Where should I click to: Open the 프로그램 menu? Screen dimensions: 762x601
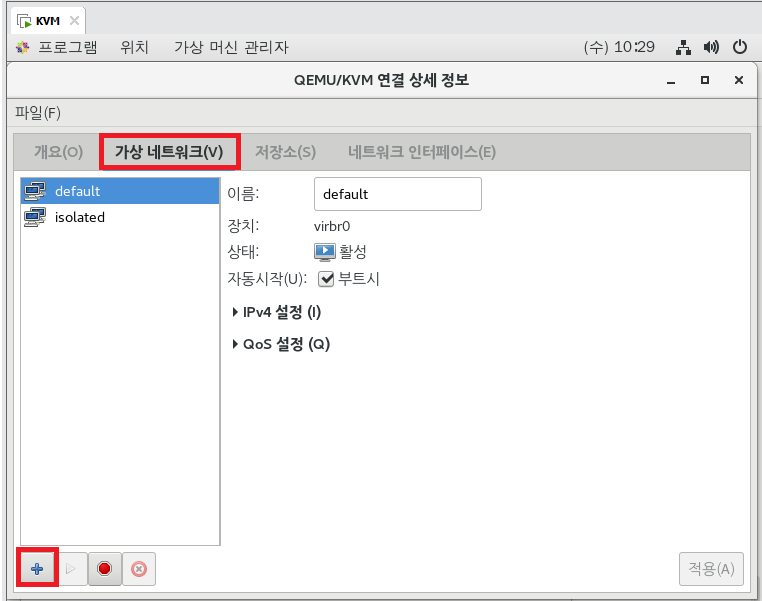click(68, 47)
